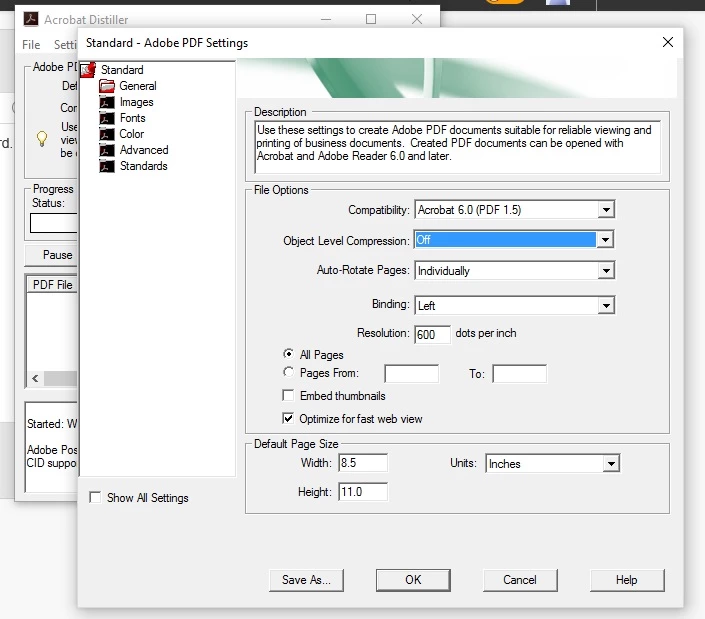Open the Binding dropdown
Screen dimensions: 705x619
tap(606, 306)
